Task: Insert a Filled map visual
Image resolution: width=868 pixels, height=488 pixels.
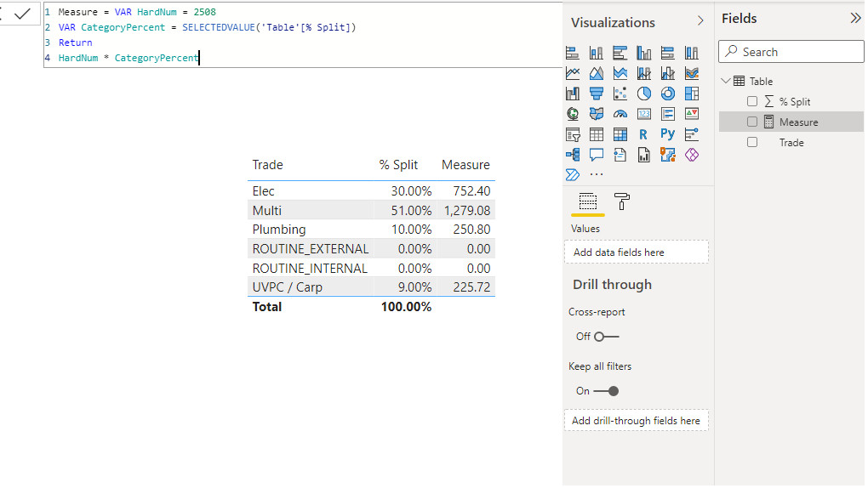Action: 597,114
